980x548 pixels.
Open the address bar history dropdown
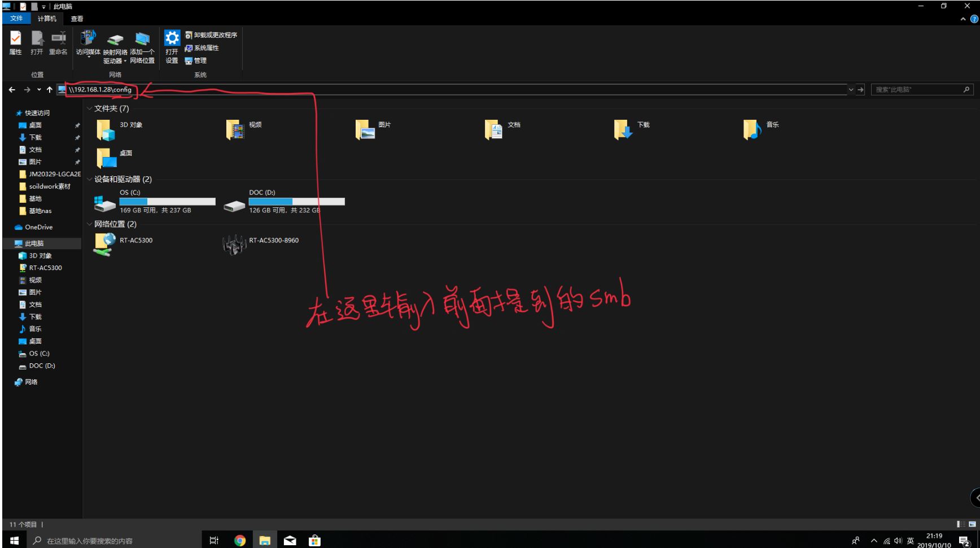[x=851, y=90]
